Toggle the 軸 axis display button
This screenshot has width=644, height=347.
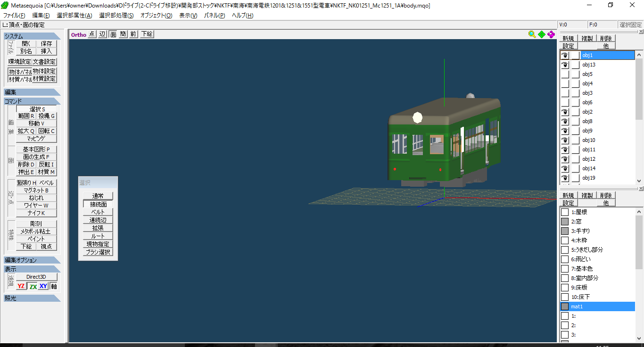[x=54, y=286]
